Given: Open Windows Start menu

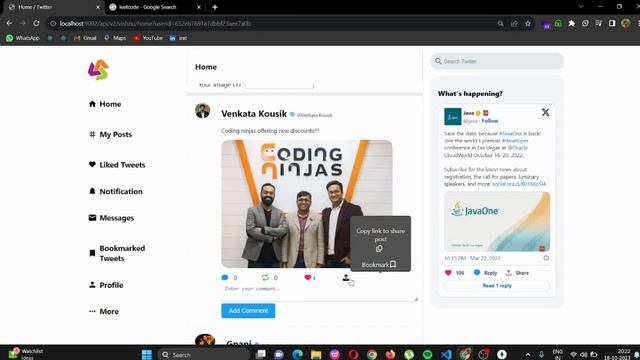Looking at the screenshot, I should click(x=147, y=354).
